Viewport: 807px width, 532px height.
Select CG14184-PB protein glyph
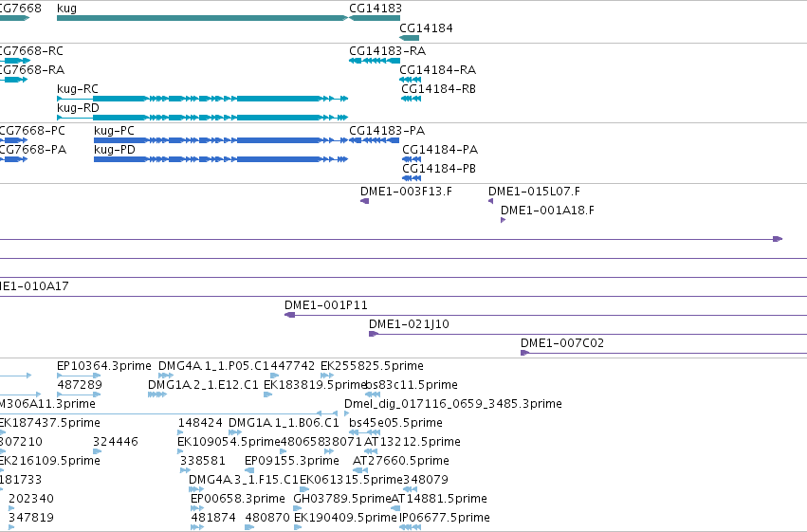pos(412,178)
